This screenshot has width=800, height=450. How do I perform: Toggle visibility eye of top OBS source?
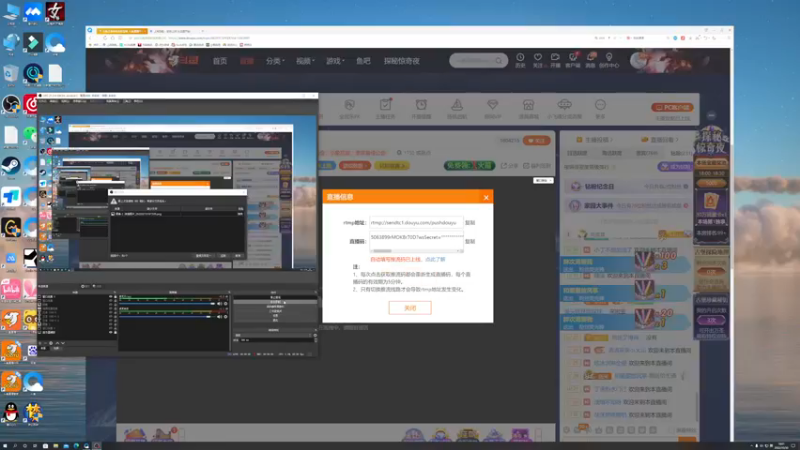click(x=111, y=296)
